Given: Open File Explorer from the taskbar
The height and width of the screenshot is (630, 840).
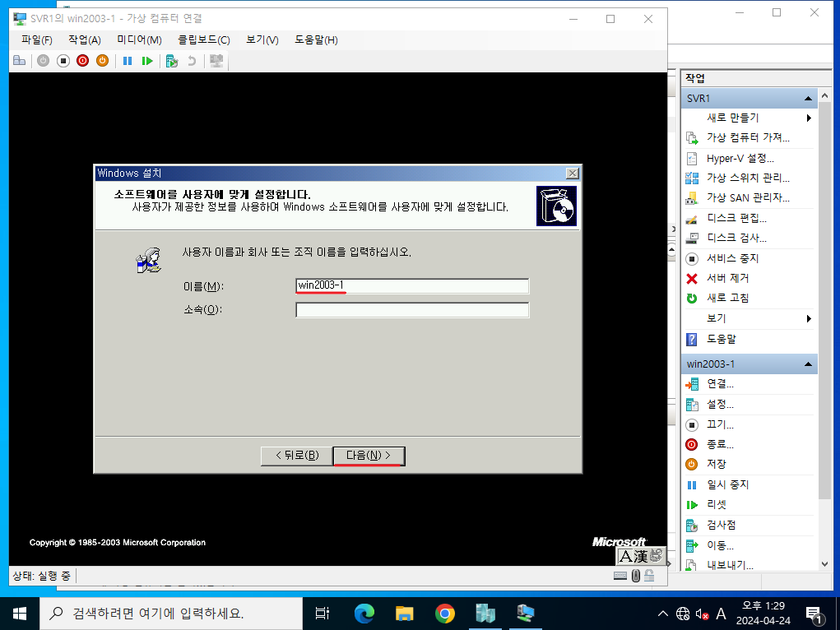Looking at the screenshot, I should [x=405, y=614].
